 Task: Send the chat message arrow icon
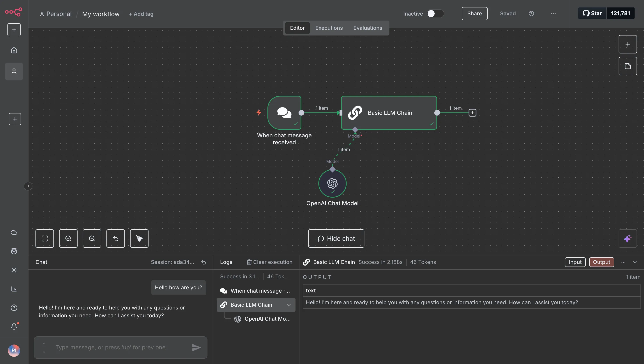[196, 347]
